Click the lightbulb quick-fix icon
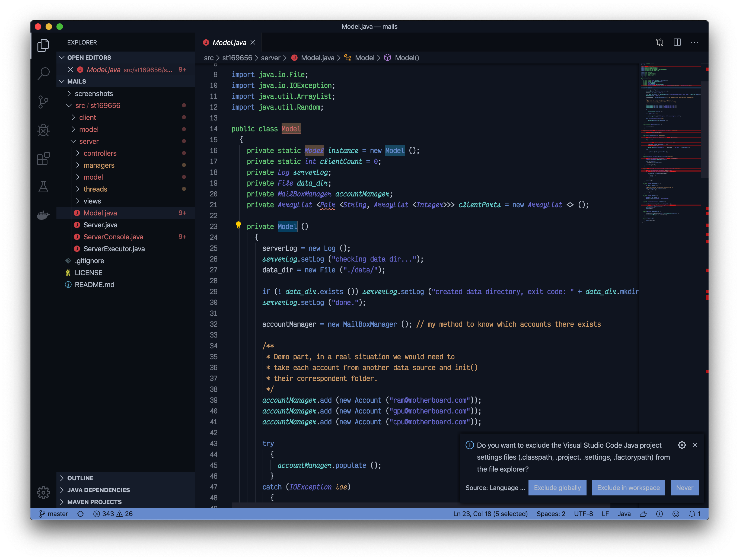Viewport: 739px width, 560px height. pyautogui.click(x=238, y=225)
